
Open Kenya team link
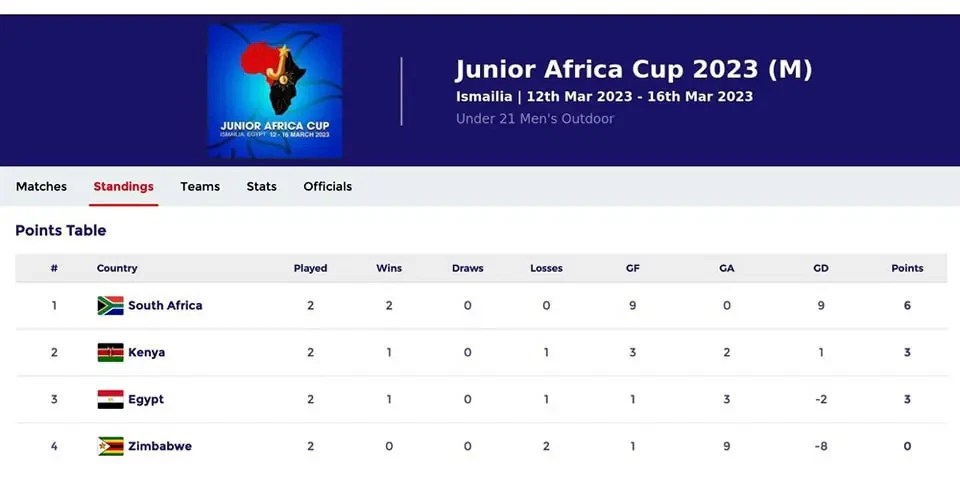146,353
